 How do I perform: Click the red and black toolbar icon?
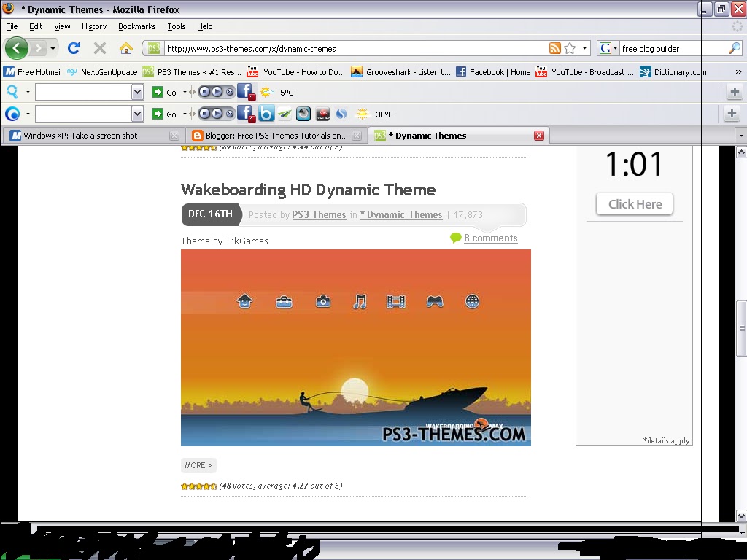point(322,114)
